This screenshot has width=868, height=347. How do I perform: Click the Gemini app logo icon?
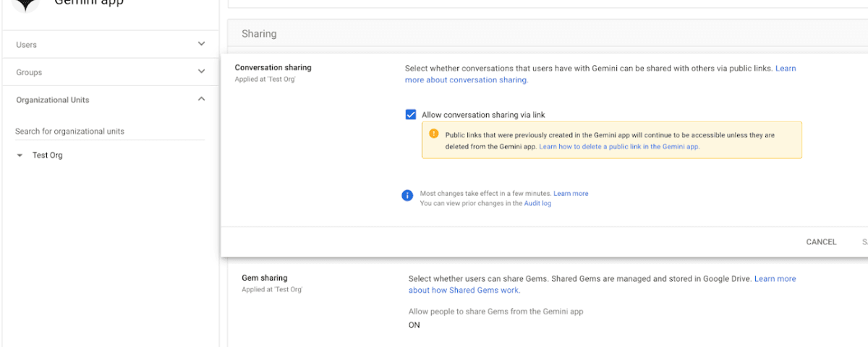(27, 4)
